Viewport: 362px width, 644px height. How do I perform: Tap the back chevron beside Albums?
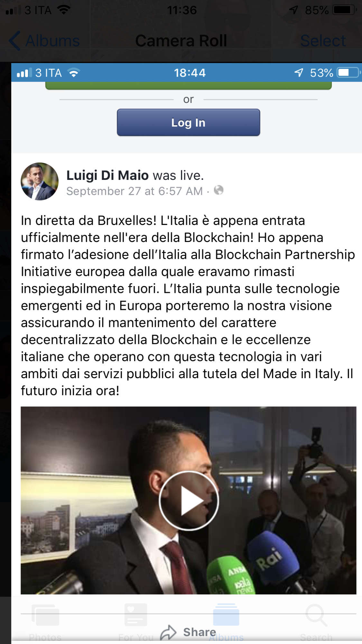[x=15, y=41]
